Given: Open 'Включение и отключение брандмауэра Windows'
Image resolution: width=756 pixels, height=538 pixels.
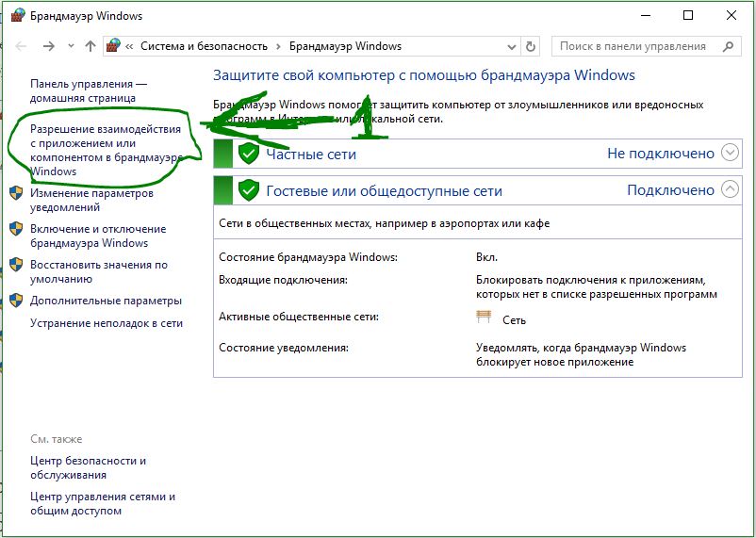Looking at the screenshot, I should click(x=98, y=236).
